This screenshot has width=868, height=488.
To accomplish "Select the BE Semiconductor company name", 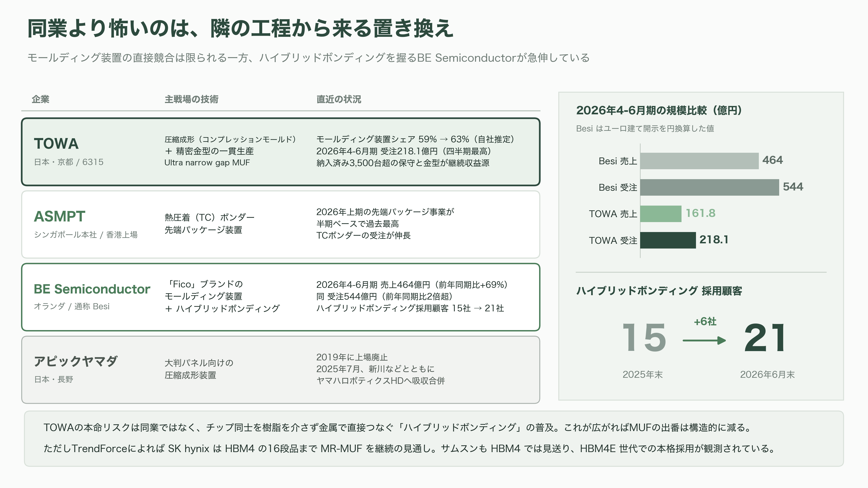I will [92, 289].
